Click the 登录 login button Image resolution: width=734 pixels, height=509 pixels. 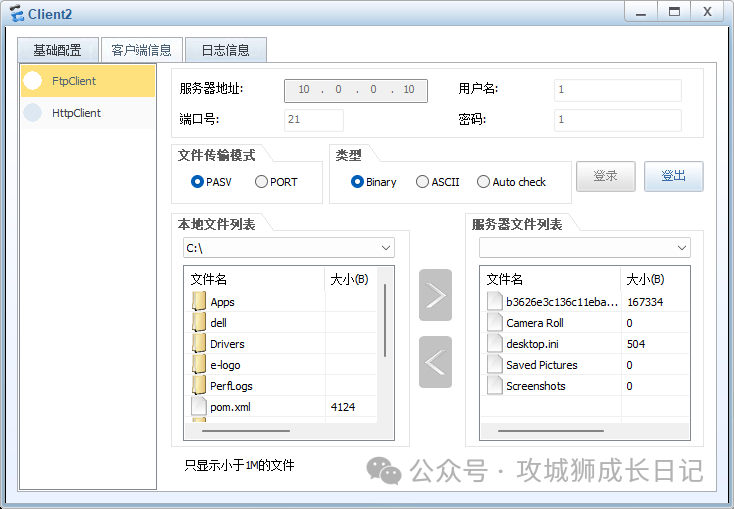[x=606, y=176]
